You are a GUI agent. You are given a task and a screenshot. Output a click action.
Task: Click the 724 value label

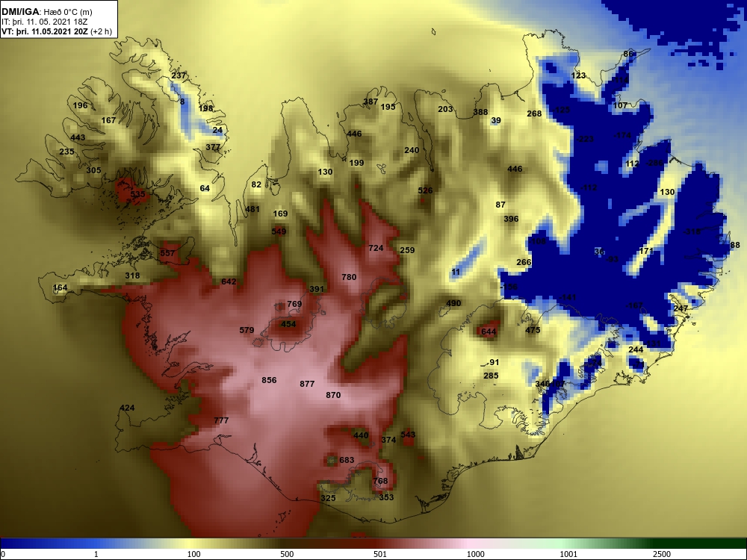tap(376, 248)
